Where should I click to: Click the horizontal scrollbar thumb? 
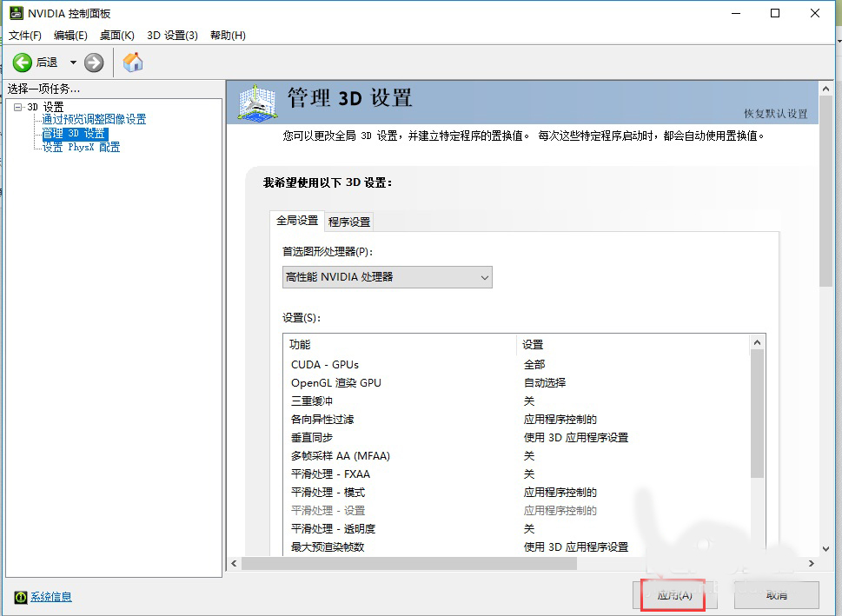pyautogui.click(x=409, y=563)
